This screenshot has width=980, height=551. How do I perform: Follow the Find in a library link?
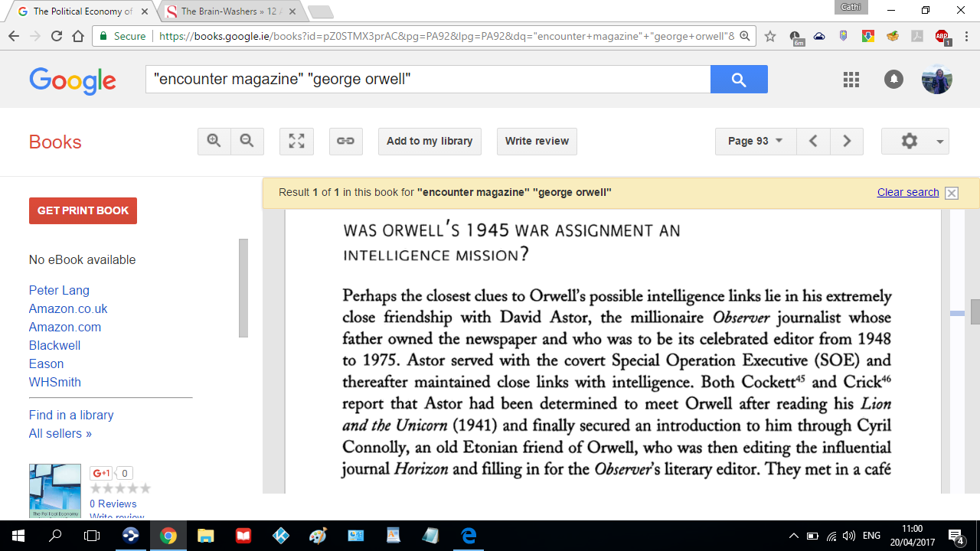71,415
